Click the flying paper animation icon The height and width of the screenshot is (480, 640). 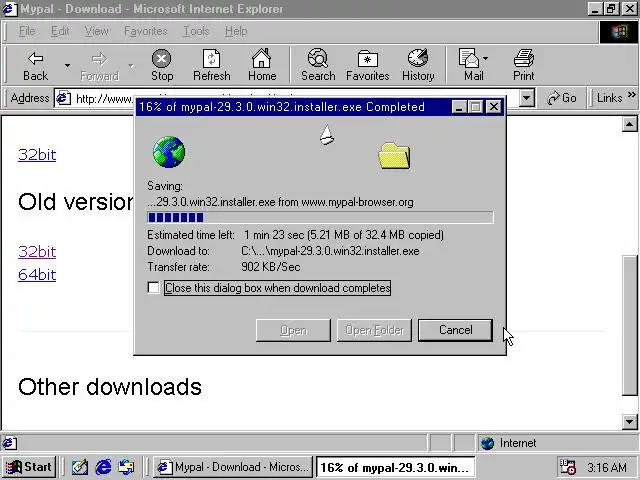(327, 134)
